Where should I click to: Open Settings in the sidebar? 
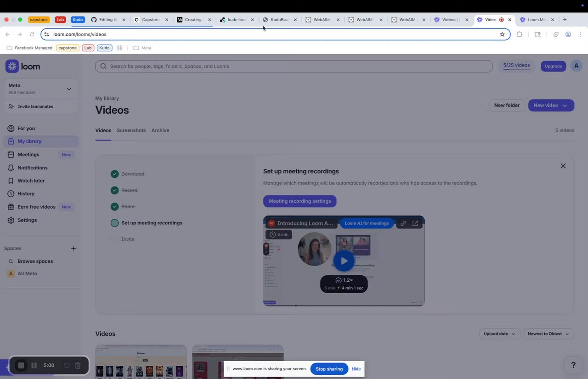pyautogui.click(x=41, y=220)
